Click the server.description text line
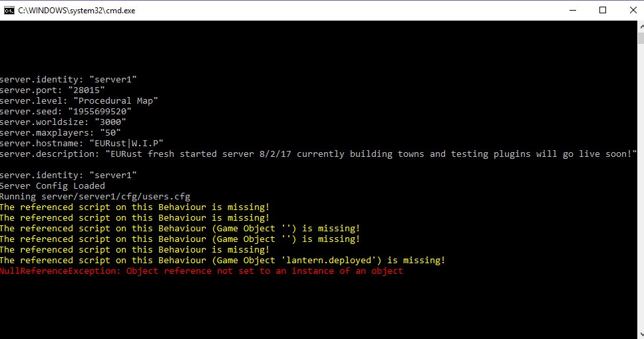Viewport: 644px width, 339px height. click(318, 154)
